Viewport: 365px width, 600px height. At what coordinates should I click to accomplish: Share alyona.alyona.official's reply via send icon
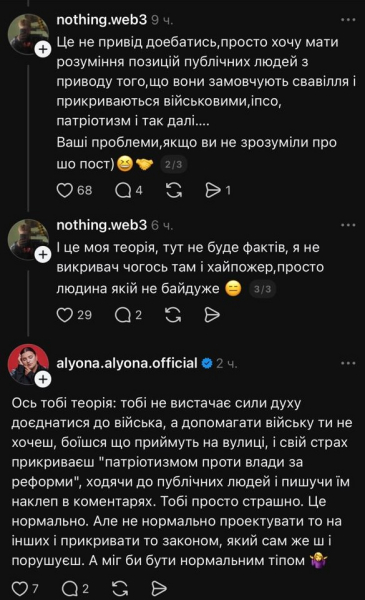point(159,588)
